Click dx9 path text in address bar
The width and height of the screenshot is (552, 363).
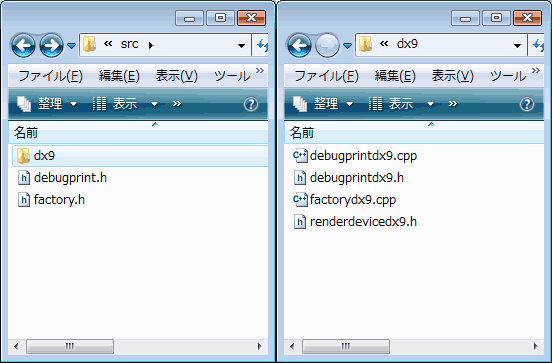[x=407, y=44]
